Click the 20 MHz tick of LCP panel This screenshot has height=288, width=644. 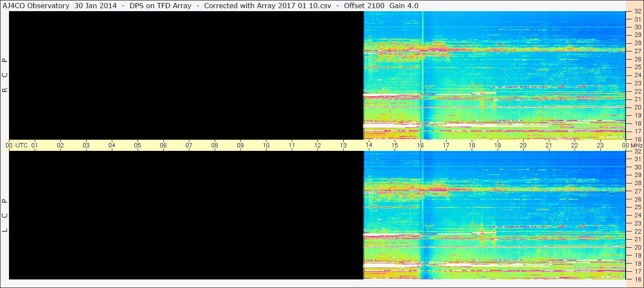638,247
